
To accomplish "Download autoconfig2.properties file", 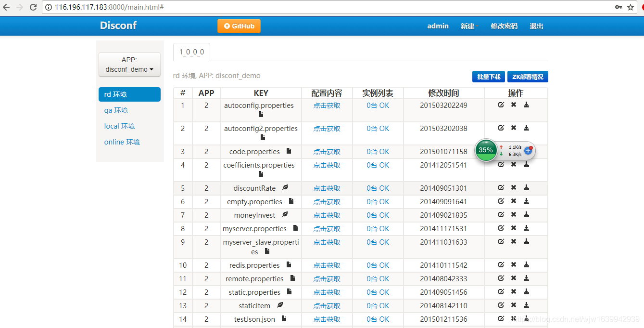I will [x=526, y=128].
